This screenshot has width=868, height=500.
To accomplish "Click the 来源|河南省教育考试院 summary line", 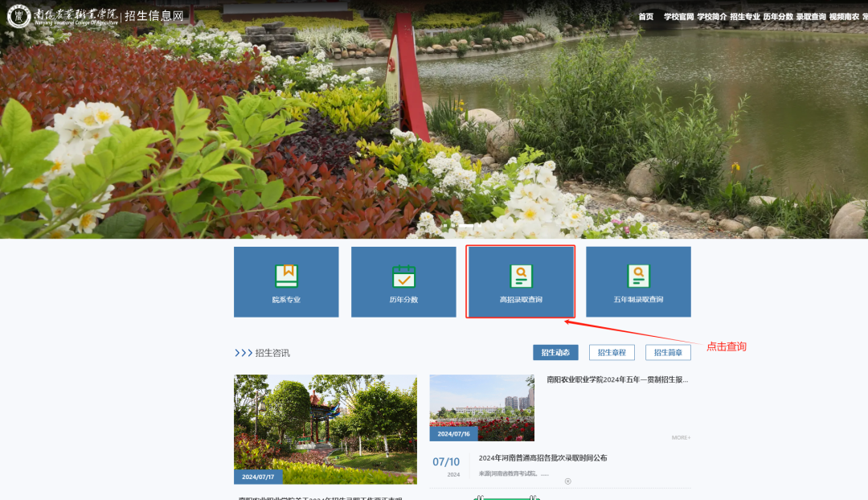I will 514,474.
